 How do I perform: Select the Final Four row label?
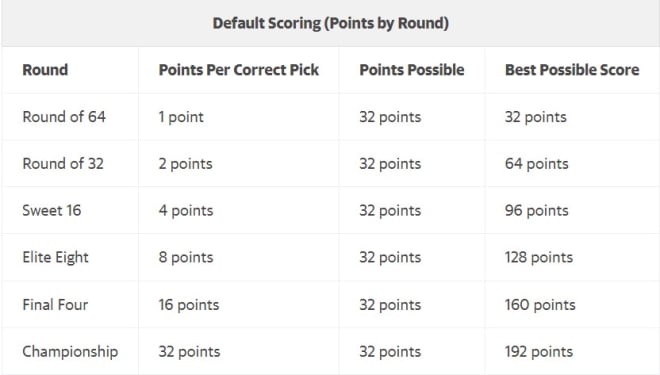coord(55,304)
